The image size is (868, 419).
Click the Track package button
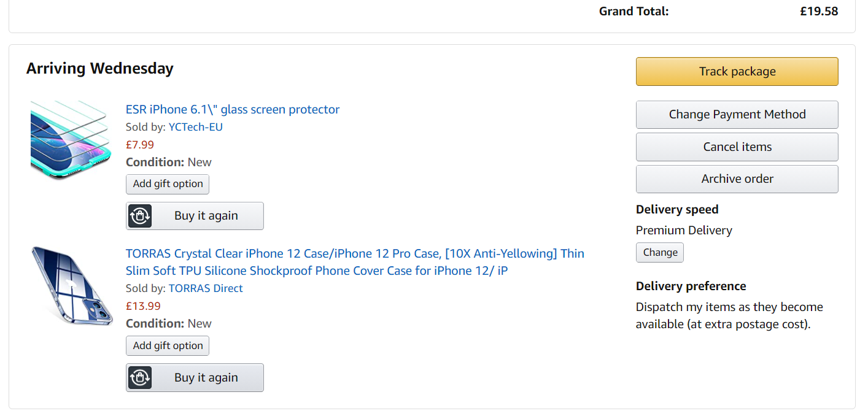737,72
